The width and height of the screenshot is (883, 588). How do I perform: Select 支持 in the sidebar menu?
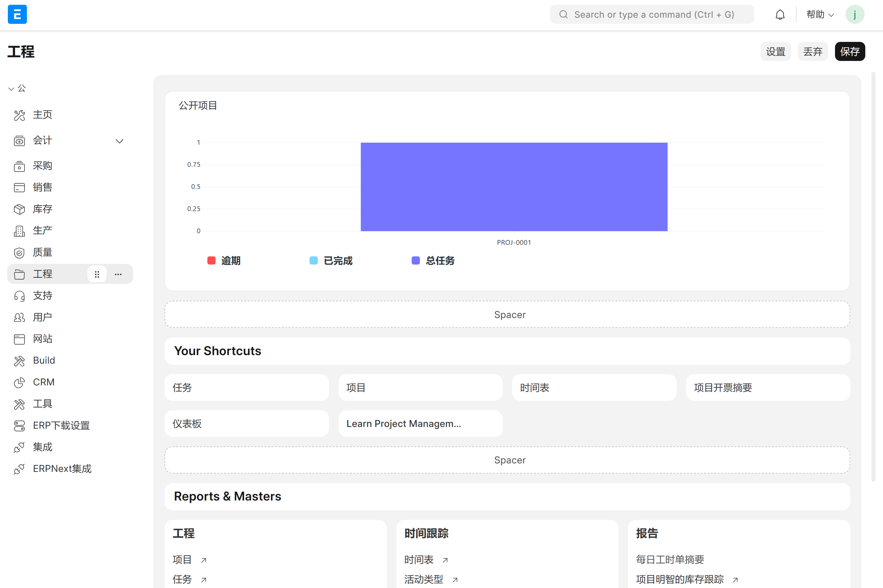coord(42,296)
